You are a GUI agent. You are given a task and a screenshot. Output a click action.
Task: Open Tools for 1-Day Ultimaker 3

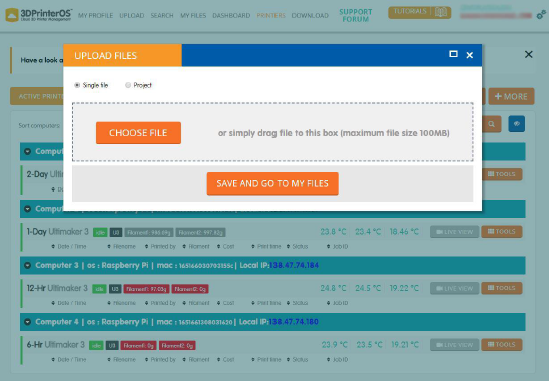[x=502, y=231]
